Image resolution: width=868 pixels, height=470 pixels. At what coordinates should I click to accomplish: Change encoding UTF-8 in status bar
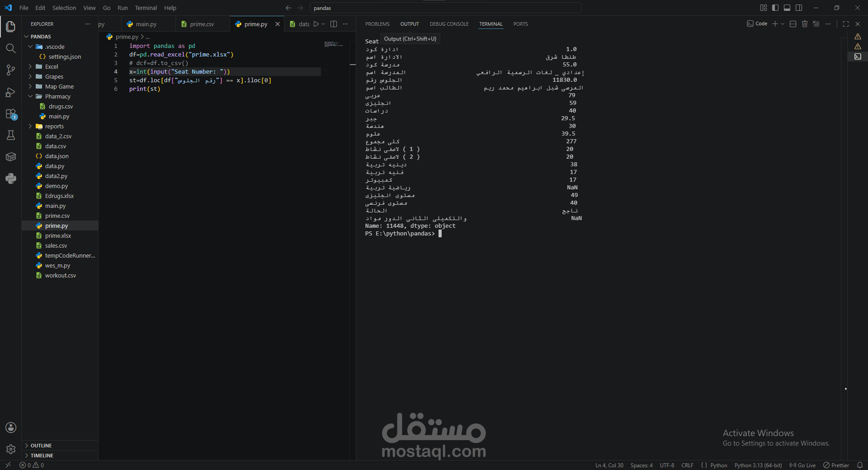coord(667,465)
